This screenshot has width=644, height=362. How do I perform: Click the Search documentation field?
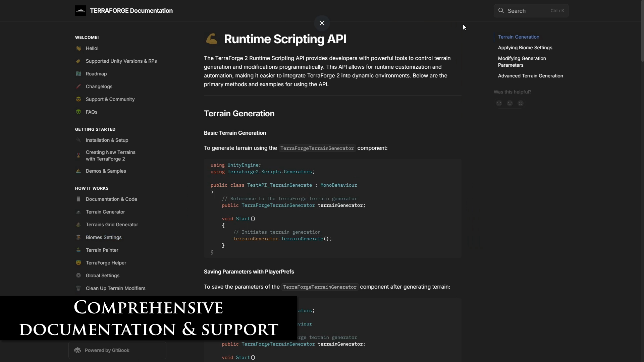[532, 11]
